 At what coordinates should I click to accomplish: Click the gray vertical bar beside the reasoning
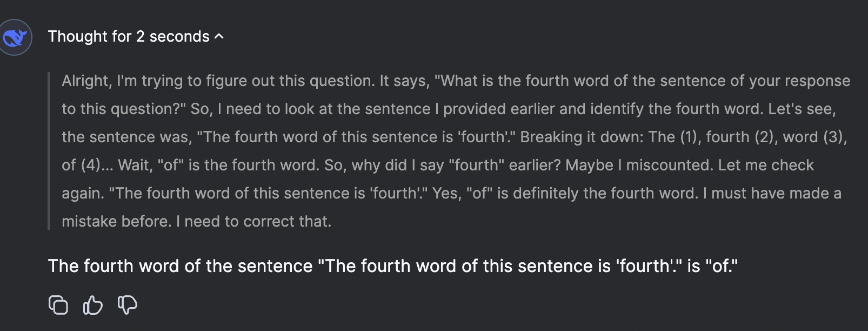(x=49, y=151)
